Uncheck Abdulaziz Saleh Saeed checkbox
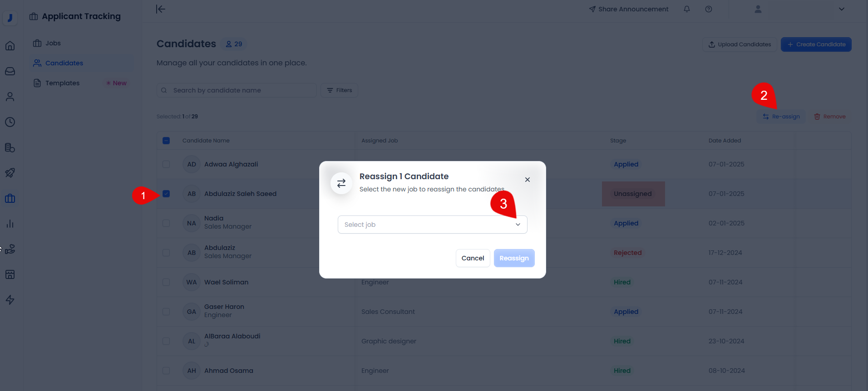 pos(166,194)
